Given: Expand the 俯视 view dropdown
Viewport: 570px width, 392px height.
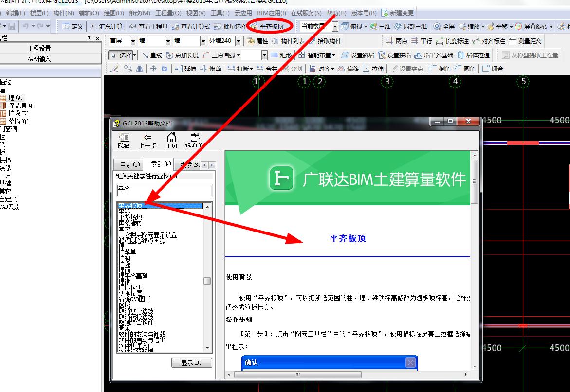Looking at the screenshot, I should pyautogui.click(x=366, y=27).
